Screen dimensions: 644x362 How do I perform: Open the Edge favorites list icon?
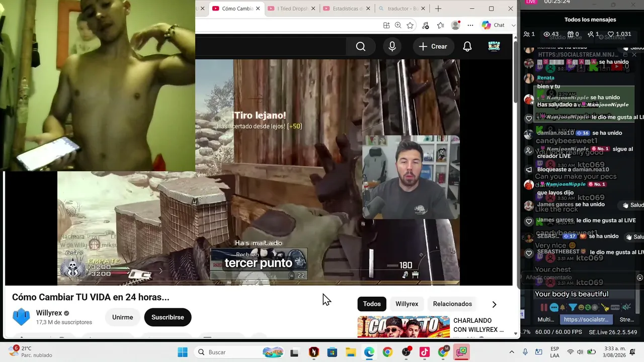(441, 25)
